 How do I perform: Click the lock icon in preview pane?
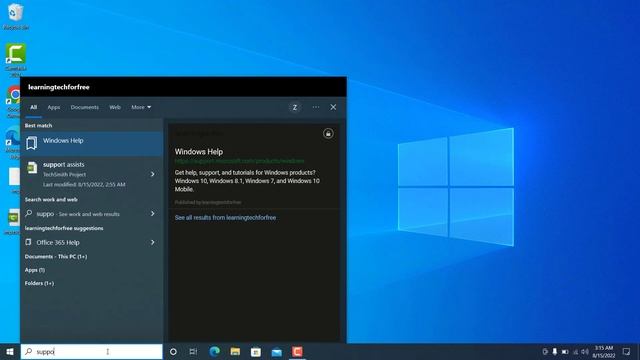(328, 133)
